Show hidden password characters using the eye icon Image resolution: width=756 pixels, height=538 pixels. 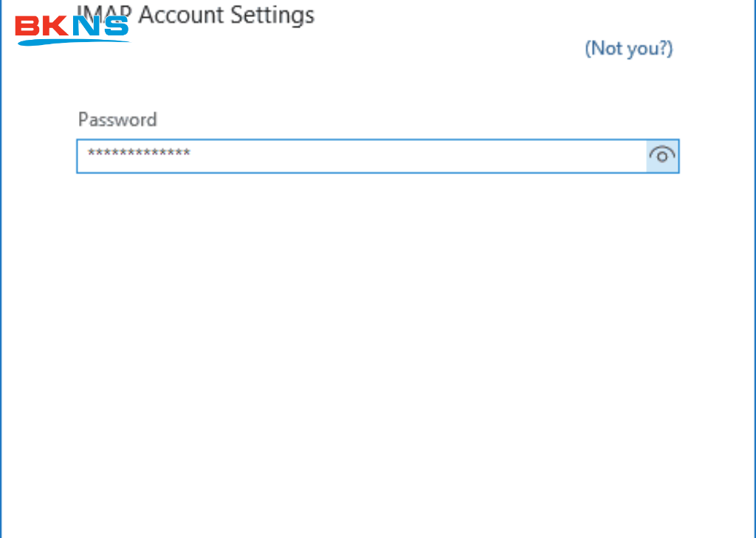click(661, 156)
